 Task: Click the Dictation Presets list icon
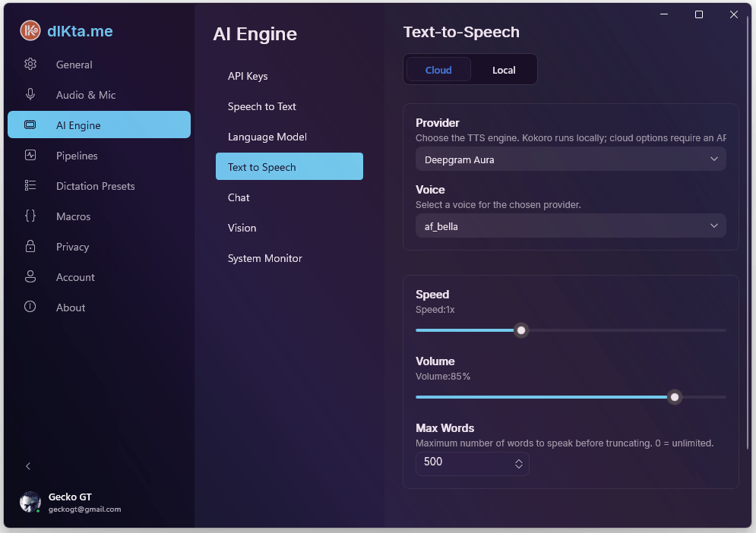pyautogui.click(x=30, y=185)
